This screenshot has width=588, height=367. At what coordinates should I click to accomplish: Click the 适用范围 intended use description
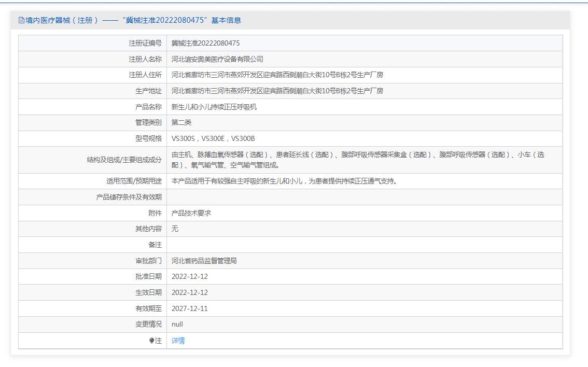[x=284, y=181]
